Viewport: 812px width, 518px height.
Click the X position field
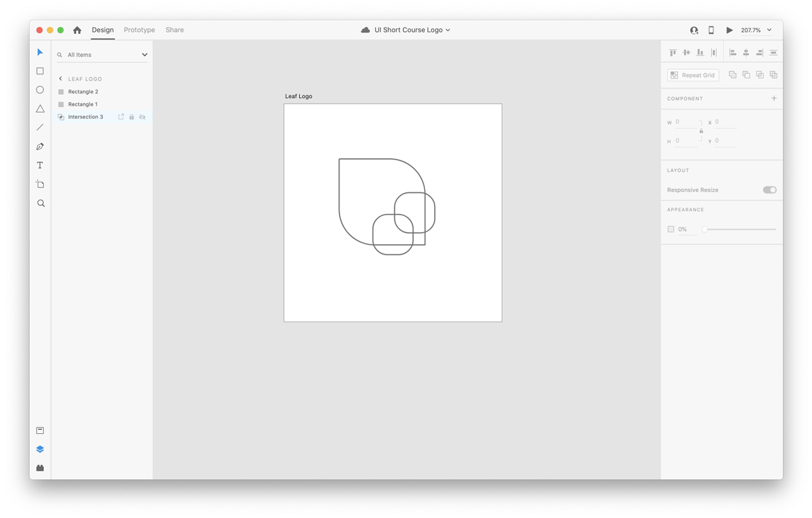click(x=725, y=123)
